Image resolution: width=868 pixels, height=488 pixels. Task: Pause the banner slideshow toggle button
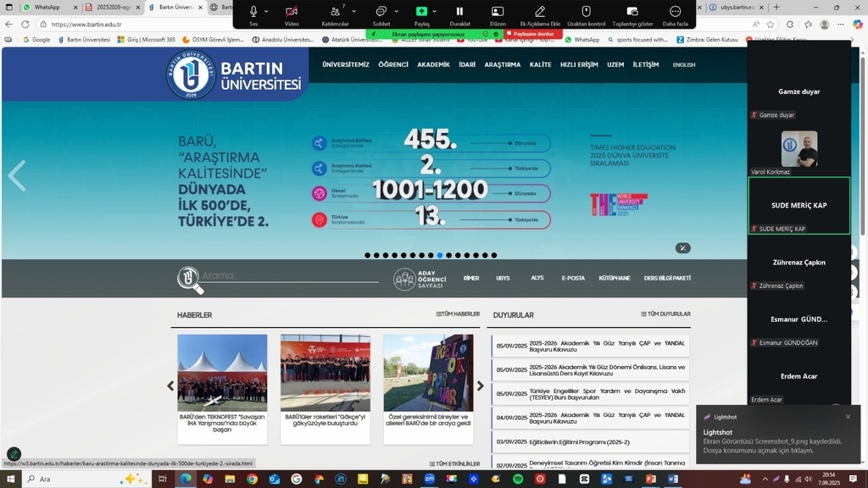point(682,248)
